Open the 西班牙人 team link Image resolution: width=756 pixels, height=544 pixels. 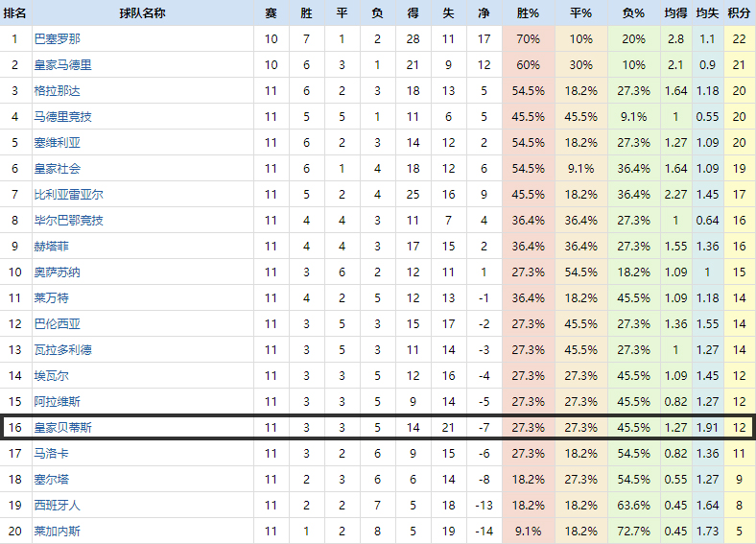click(x=57, y=505)
